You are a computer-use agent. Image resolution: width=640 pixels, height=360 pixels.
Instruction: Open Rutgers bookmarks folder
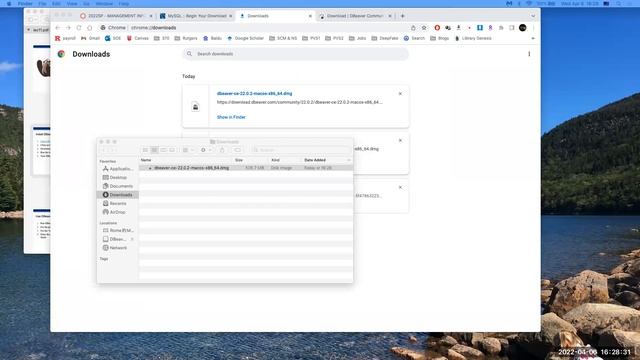pyautogui.click(x=186, y=38)
